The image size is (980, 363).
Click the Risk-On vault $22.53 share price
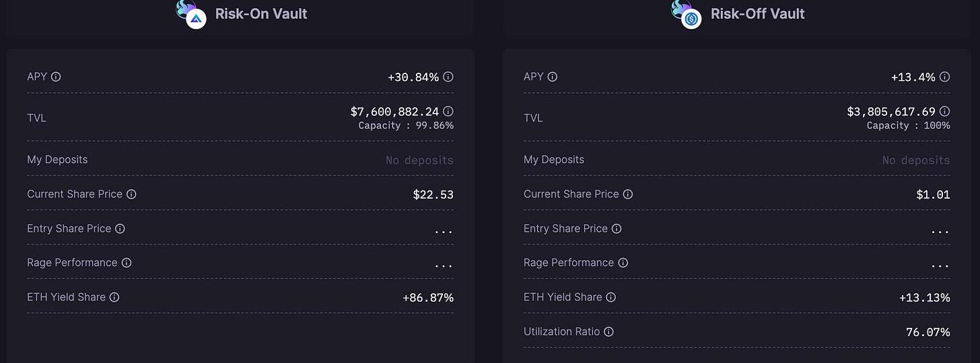click(x=433, y=195)
